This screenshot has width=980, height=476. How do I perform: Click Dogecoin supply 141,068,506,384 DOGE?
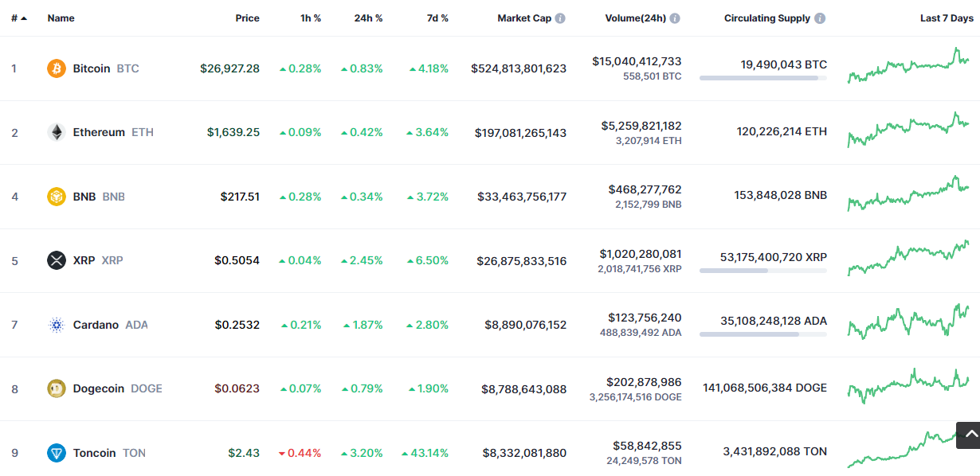click(765, 388)
